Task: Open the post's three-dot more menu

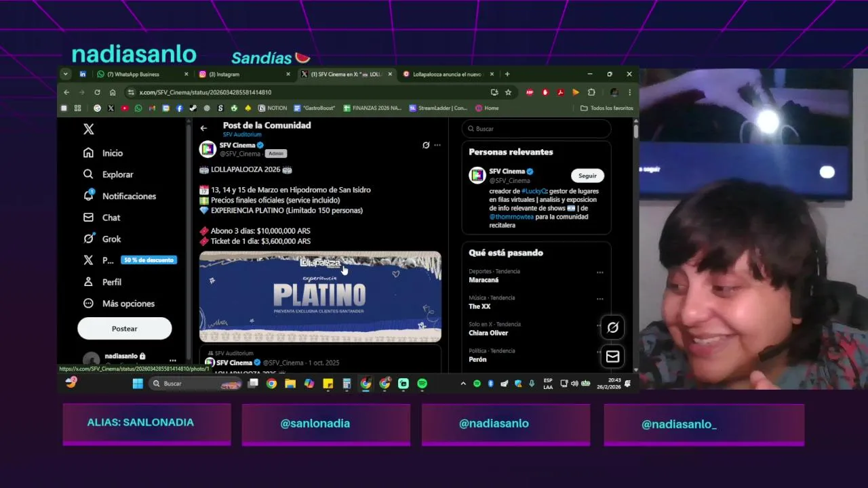Action: coord(437,145)
